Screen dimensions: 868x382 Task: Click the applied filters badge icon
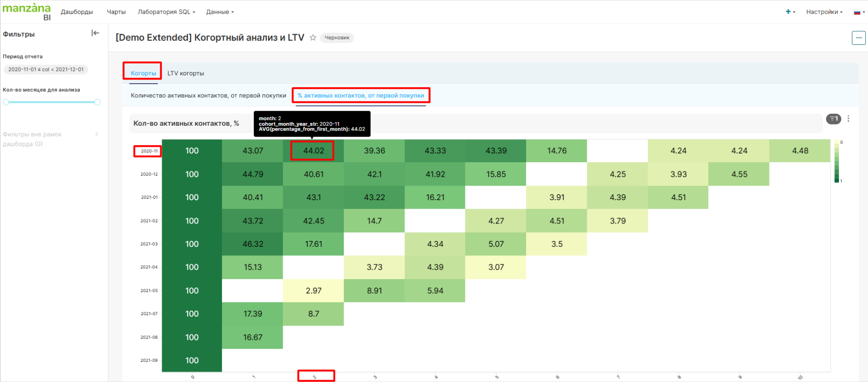click(833, 119)
